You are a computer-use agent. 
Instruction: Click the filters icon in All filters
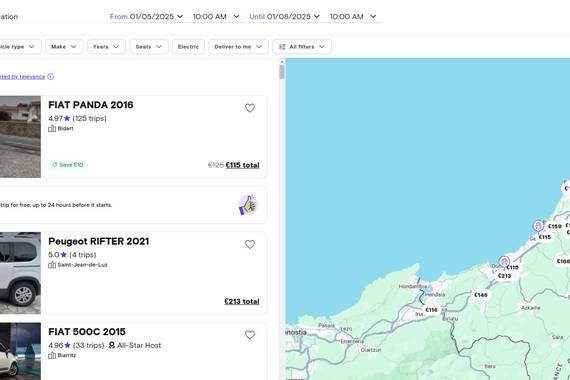pos(282,47)
